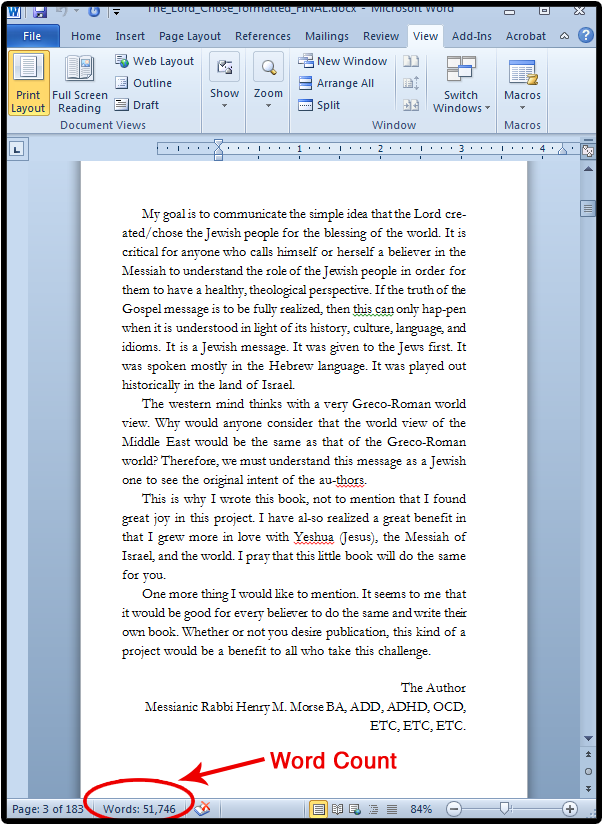This screenshot has height=824, width=603.
Task: Select Draft view icon in status bar
Action: pyautogui.click(x=392, y=809)
